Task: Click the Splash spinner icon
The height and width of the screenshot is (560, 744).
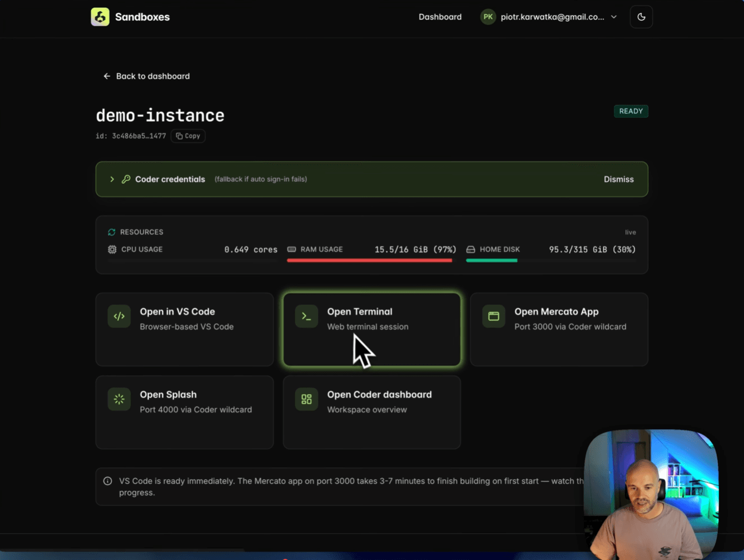Action: 119,399
